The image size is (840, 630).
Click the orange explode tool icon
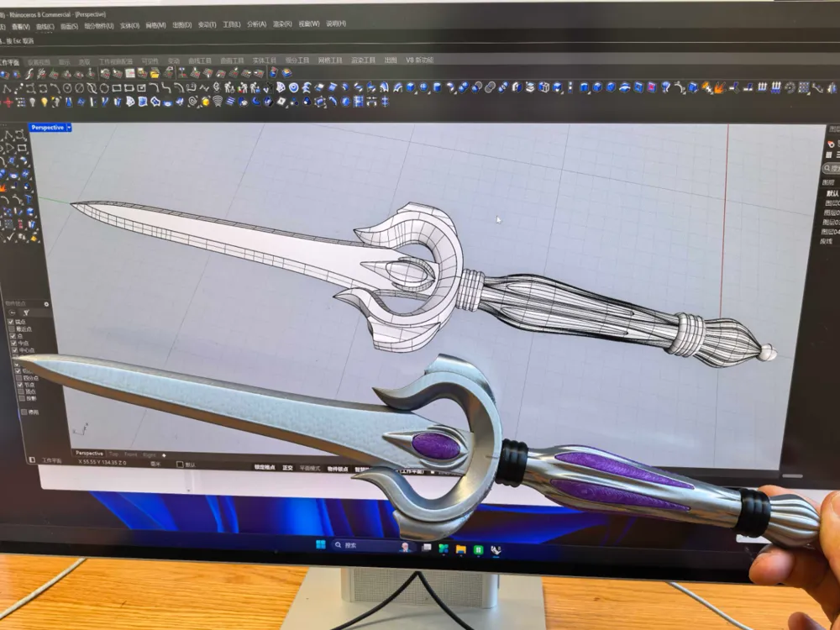point(720,87)
